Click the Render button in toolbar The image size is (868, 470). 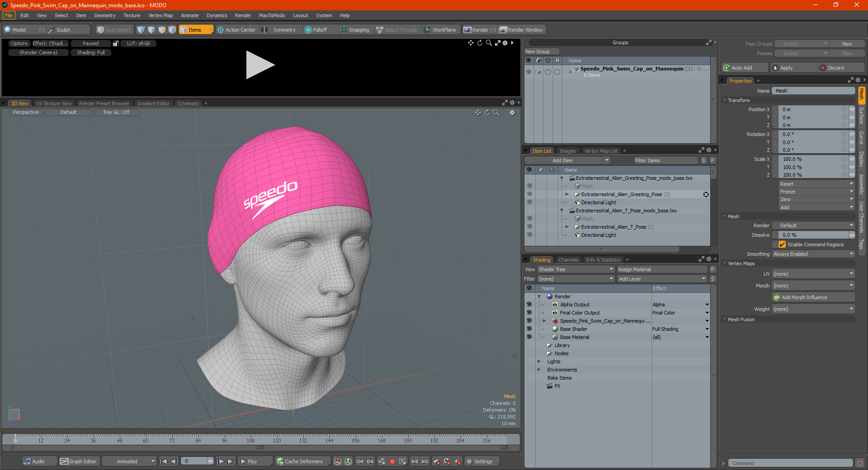pyautogui.click(x=479, y=30)
